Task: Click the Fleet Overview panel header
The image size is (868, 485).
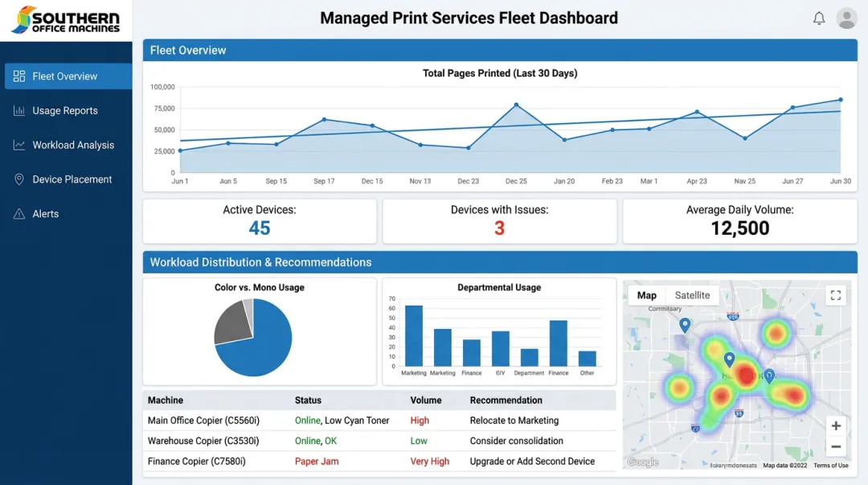Action: coord(500,50)
